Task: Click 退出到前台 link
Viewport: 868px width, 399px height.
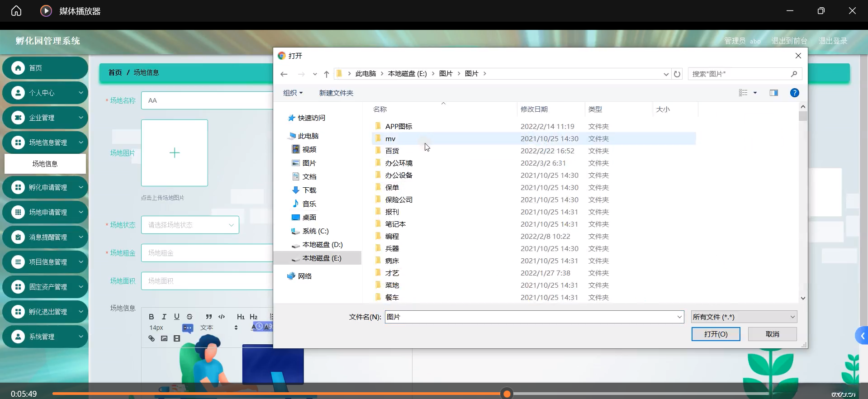Action: (789, 41)
